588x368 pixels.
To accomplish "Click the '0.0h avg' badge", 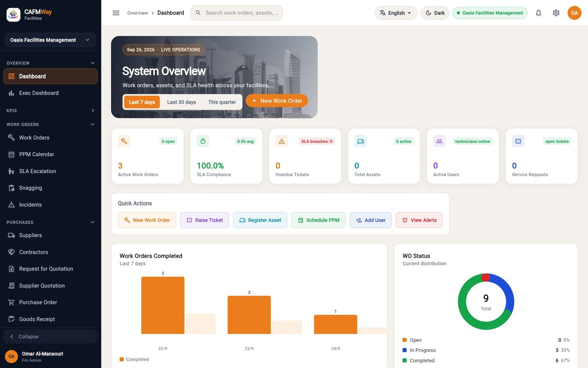I will [x=245, y=141].
